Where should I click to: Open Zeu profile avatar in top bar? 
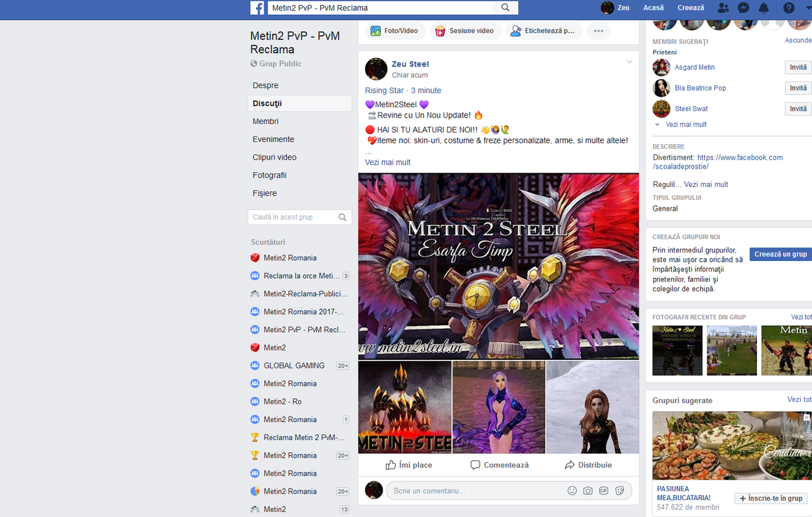(x=607, y=8)
